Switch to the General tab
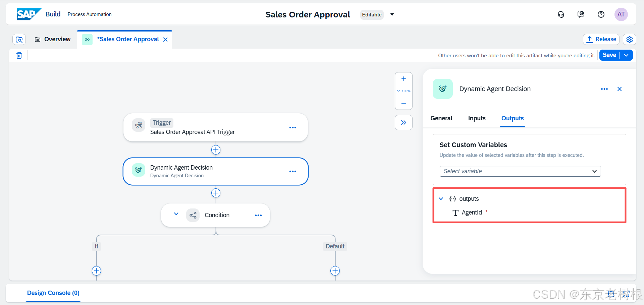Viewport: 644px width, 305px height. 441,118
